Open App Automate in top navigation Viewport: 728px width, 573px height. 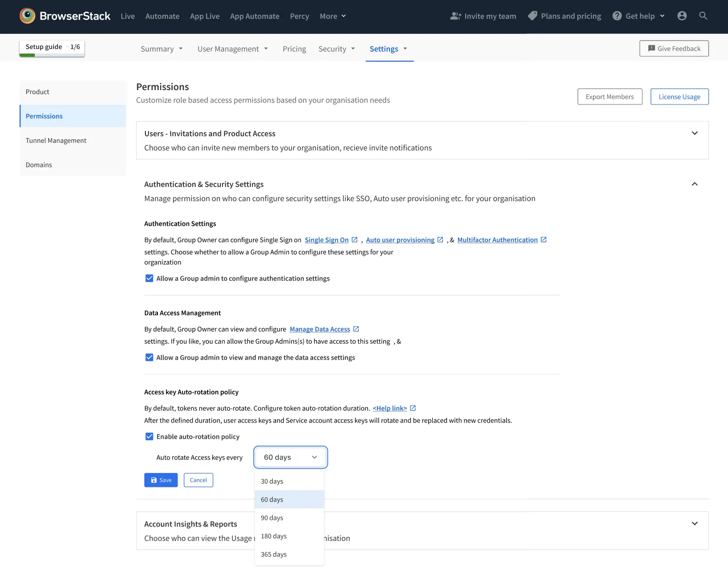click(x=255, y=16)
